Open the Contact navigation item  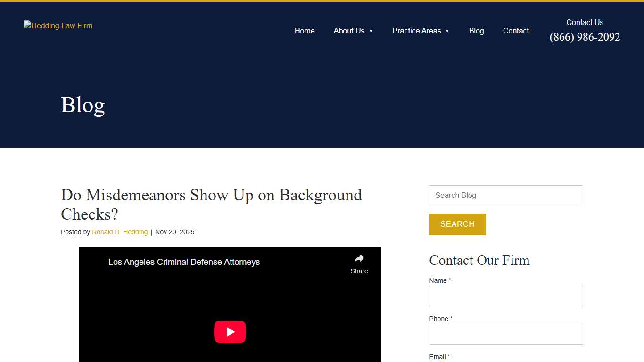coord(516,31)
